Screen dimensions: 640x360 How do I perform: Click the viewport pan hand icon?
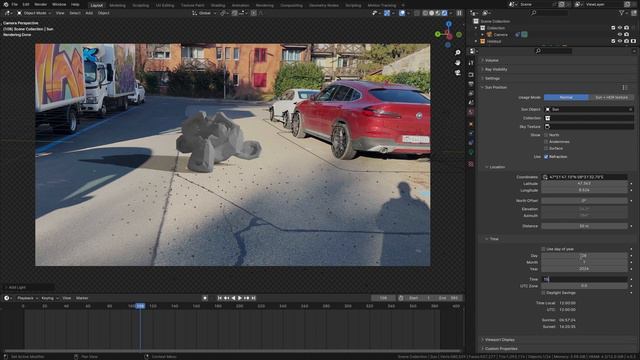(458, 62)
